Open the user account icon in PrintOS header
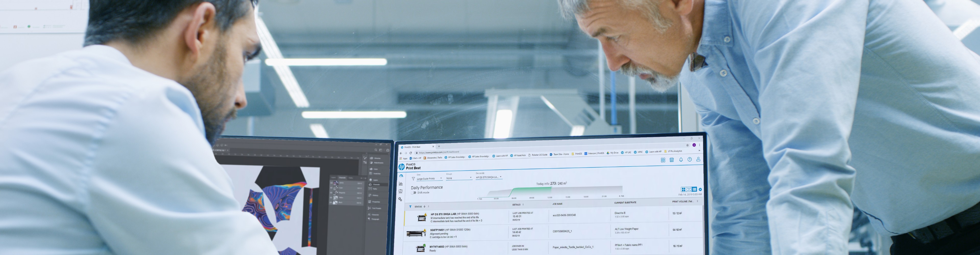 [x=699, y=159]
